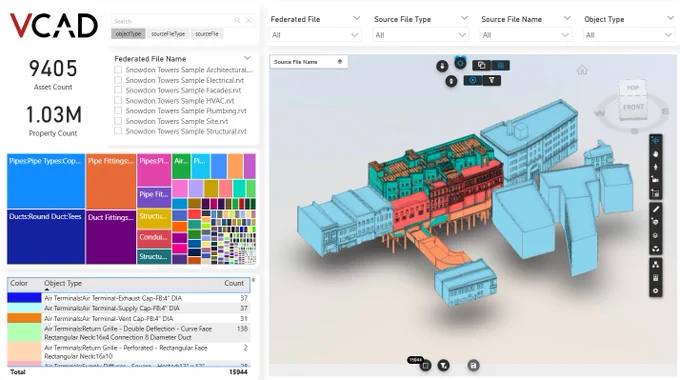Click Structu... yellow treemap tile
This screenshot has height=380, width=680.
coord(154,219)
